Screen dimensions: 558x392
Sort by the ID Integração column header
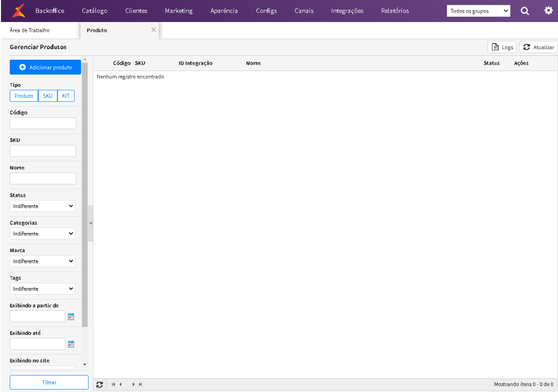195,63
